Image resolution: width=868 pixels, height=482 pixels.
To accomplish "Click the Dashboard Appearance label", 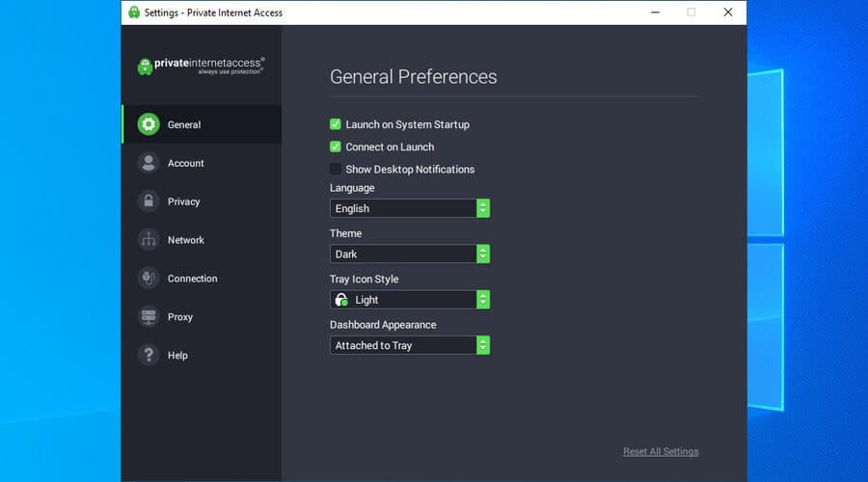I will click(383, 325).
